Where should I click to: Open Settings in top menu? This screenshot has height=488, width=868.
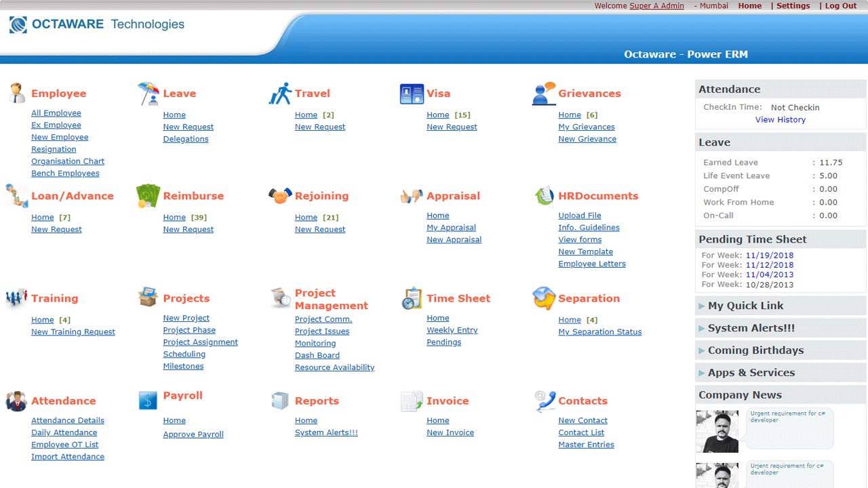click(x=793, y=5)
